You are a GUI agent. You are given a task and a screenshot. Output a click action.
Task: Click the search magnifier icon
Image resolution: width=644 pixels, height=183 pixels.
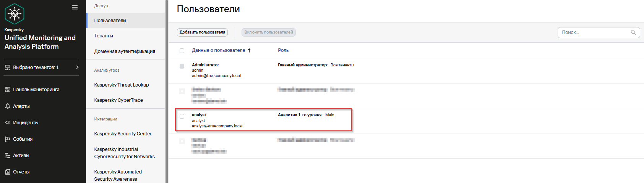pos(633,32)
